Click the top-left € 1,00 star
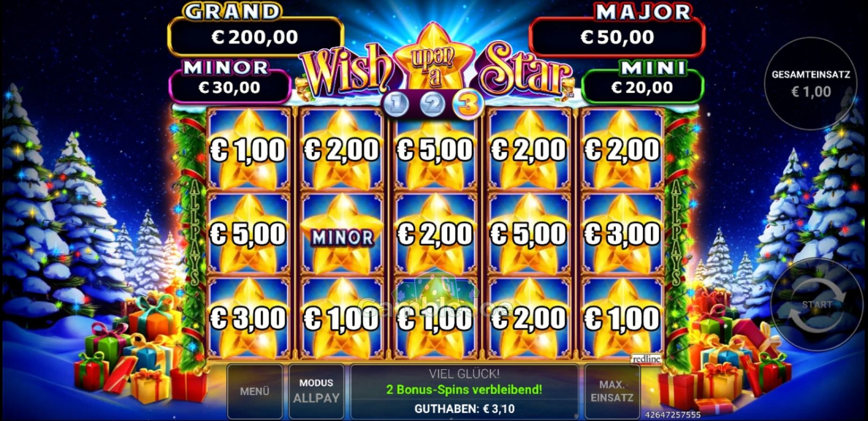868x421 pixels. (x=248, y=150)
